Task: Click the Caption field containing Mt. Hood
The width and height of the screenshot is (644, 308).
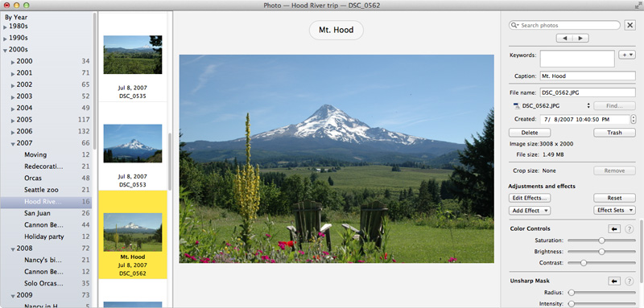Action: click(x=588, y=76)
